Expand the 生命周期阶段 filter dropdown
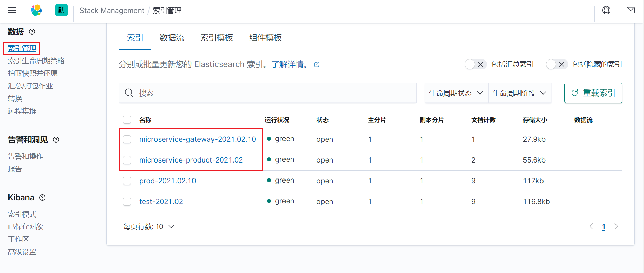Screen dimensions: 644x273 coord(520,93)
